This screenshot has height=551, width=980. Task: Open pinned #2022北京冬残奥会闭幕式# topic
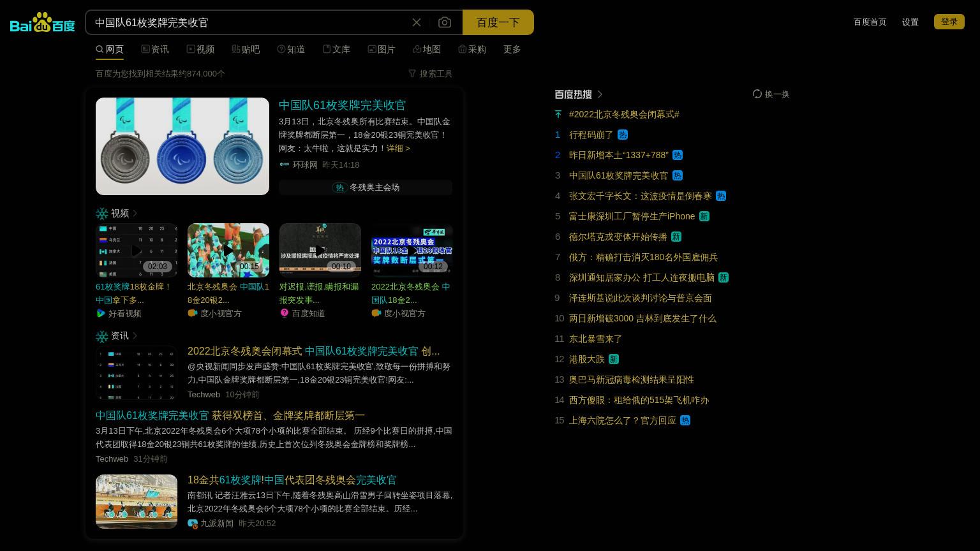tap(624, 114)
